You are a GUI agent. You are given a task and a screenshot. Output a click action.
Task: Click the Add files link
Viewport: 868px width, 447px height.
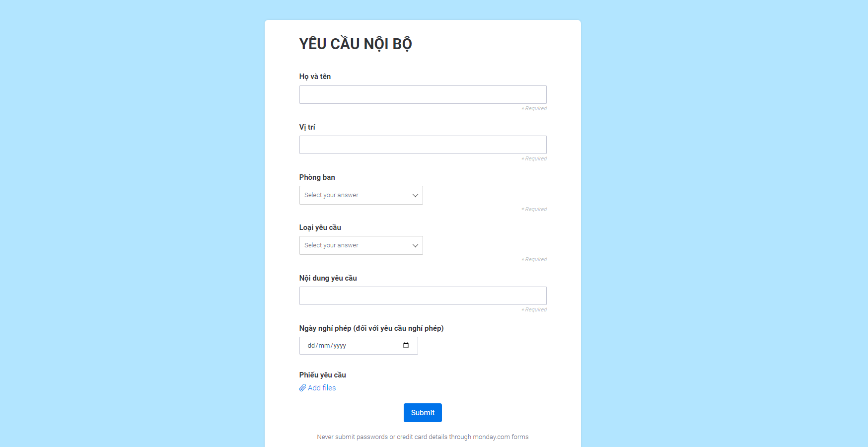click(x=322, y=388)
